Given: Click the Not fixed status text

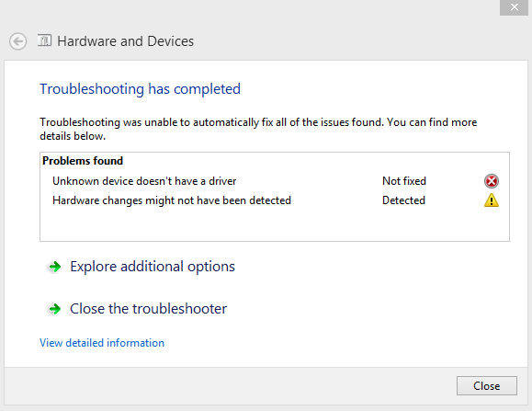Looking at the screenshot, I should [x=404, y=181].
